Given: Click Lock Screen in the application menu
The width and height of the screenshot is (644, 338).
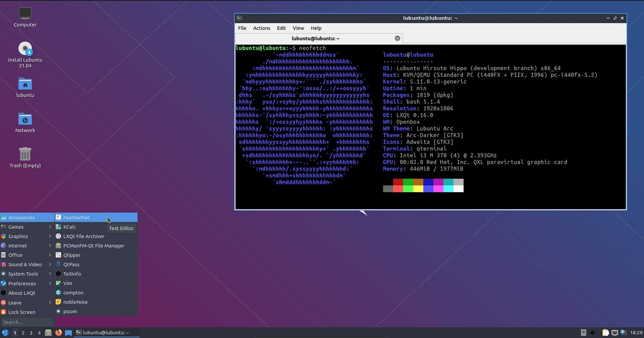Looking at the screenshot, I should 22,312.
